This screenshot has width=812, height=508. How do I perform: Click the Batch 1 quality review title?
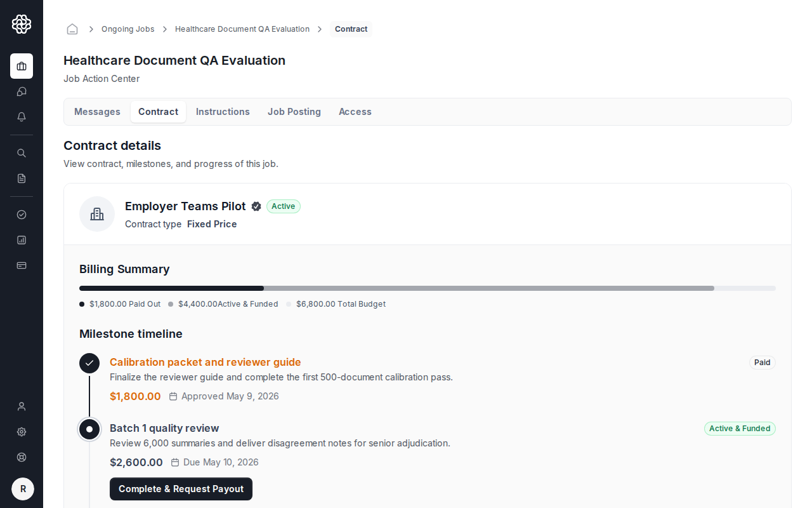point(164,428)
